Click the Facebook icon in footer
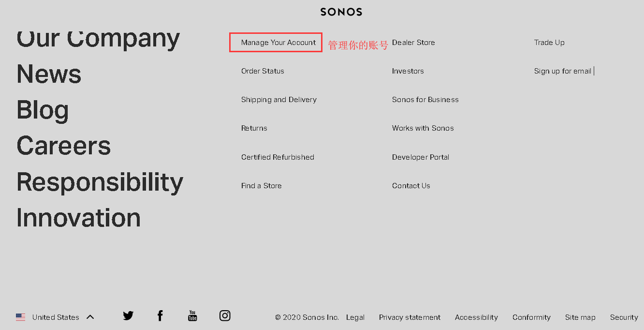The width and height of the screenshot is (644, 330). 160,316
